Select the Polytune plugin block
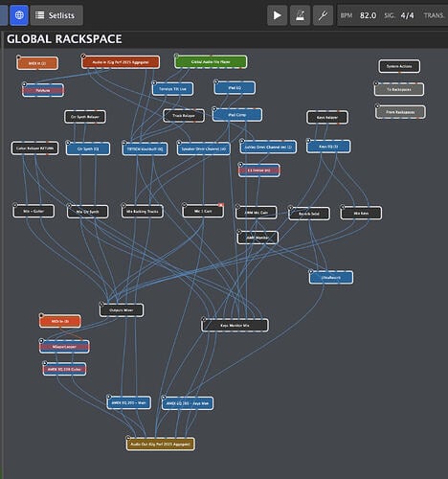This screenshot has height=479, width=448. 43,90
